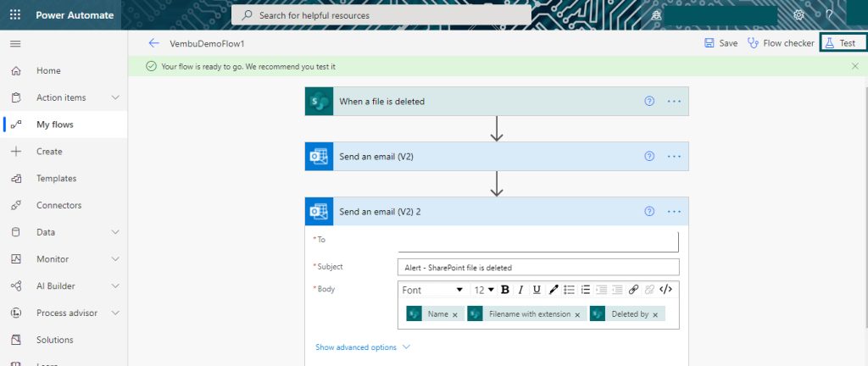Click the Subject field
The height and width of the screenshot is (366, 868).
point(538,267)
